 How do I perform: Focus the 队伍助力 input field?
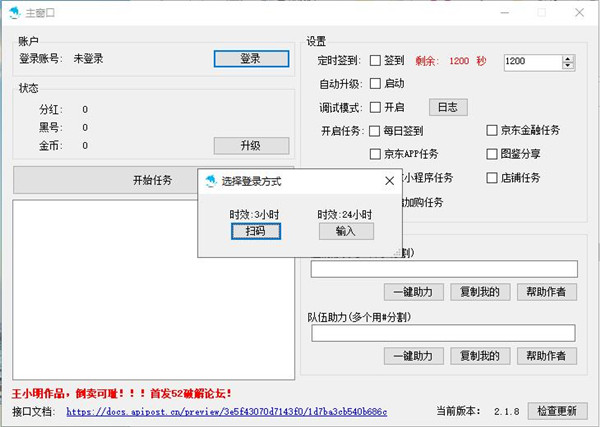point(443,333)
